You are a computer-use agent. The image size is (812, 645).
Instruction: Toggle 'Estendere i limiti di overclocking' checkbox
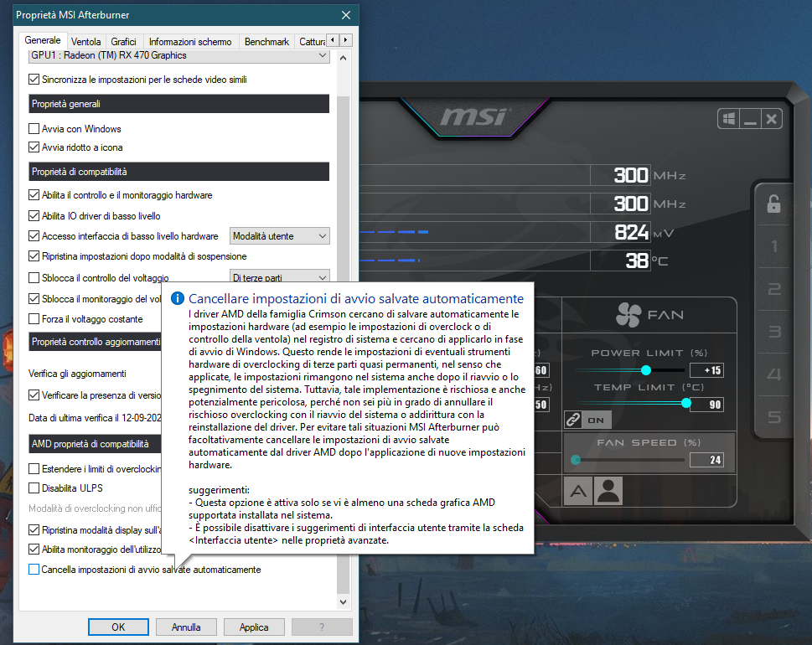point(34,468)
